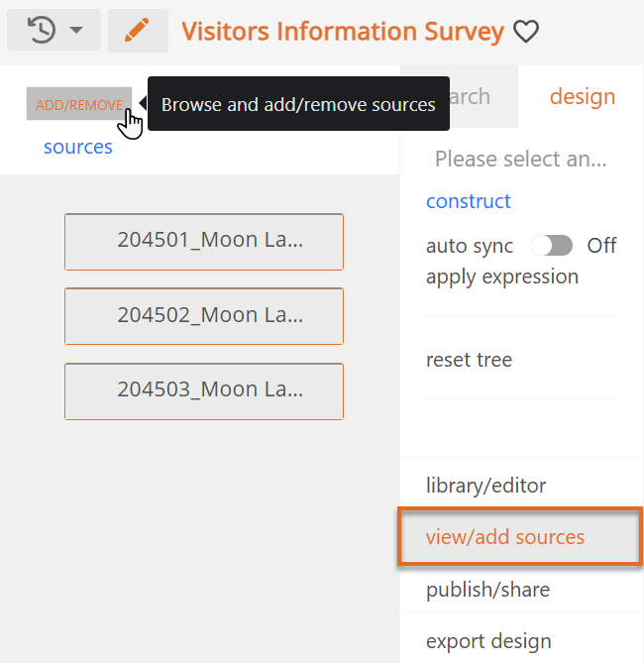Open the 'Please select an...' dropdown
Viewport: 644px width, 663px height.
521,159
